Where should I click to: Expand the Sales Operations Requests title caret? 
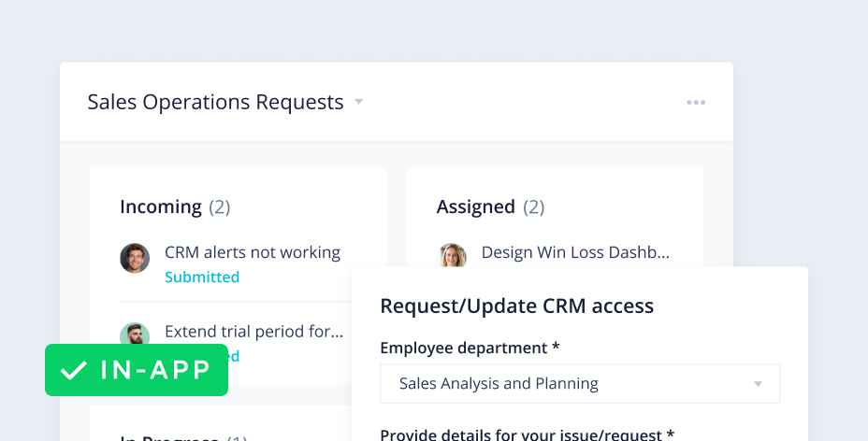tap(358, 102)
